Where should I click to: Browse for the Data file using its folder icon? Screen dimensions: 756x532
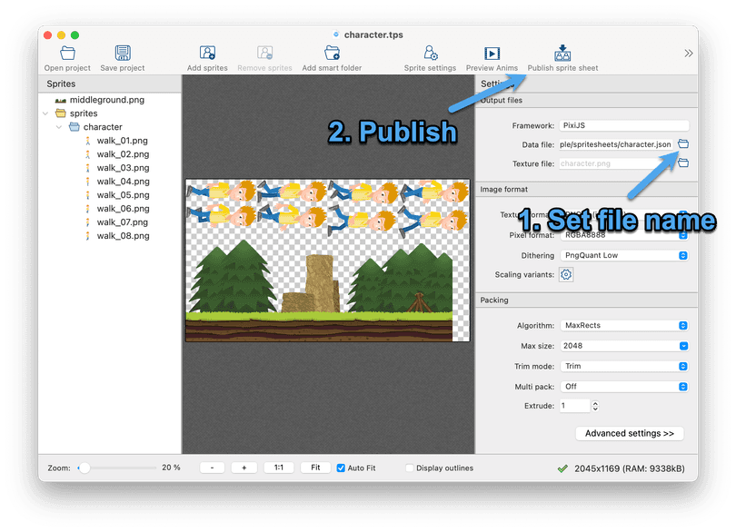pos(682,144)
